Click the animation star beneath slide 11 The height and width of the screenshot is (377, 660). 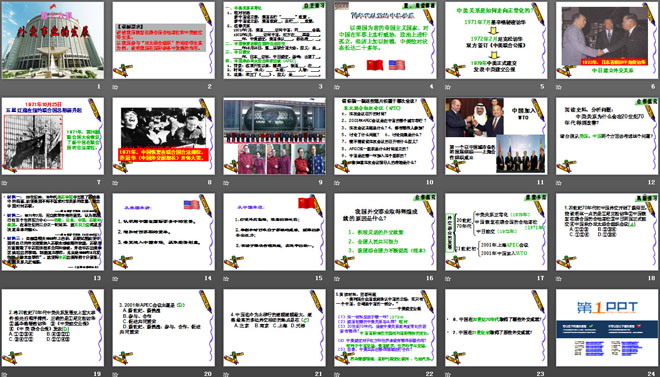tap(447, 183)
